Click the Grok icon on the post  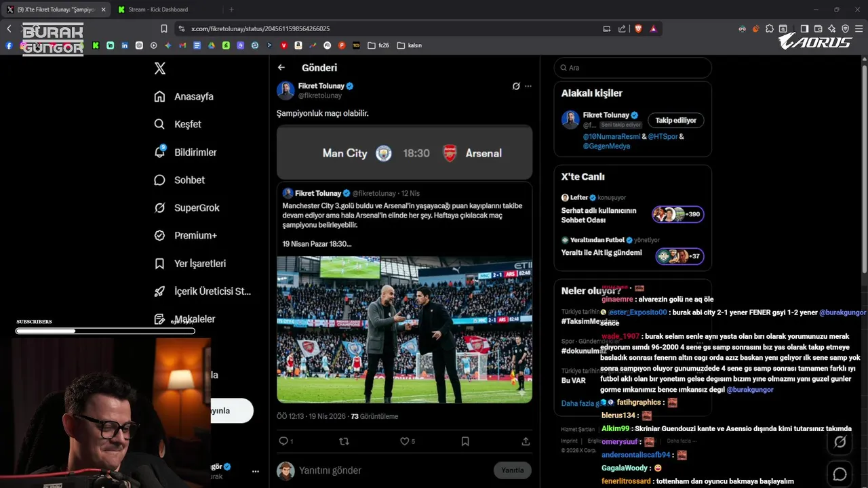516,86
